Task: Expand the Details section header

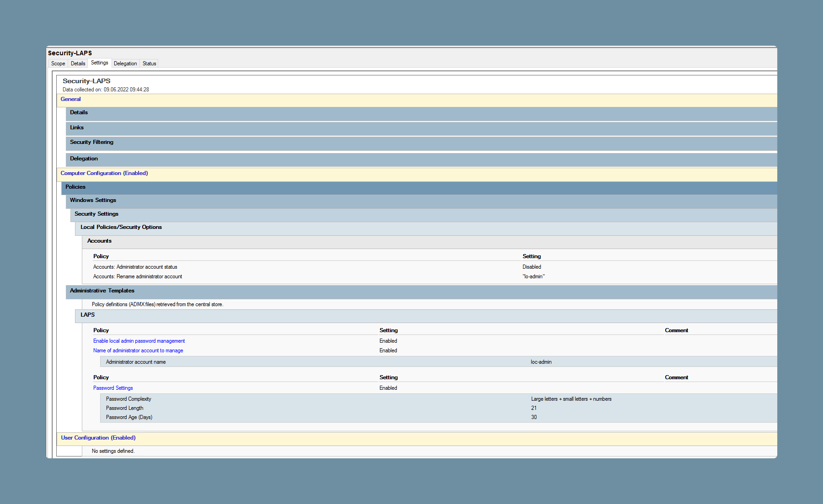Action: [421, 114]
